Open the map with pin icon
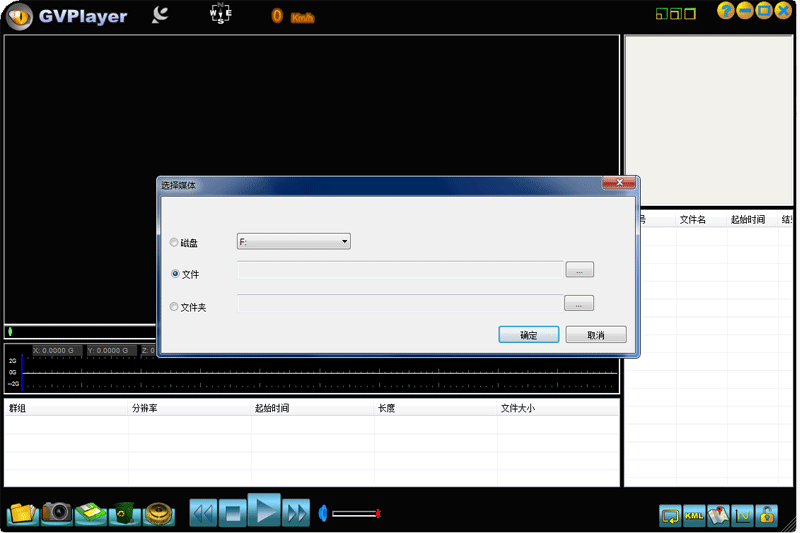Screen dimensions: 800x533 click(718, 515)
